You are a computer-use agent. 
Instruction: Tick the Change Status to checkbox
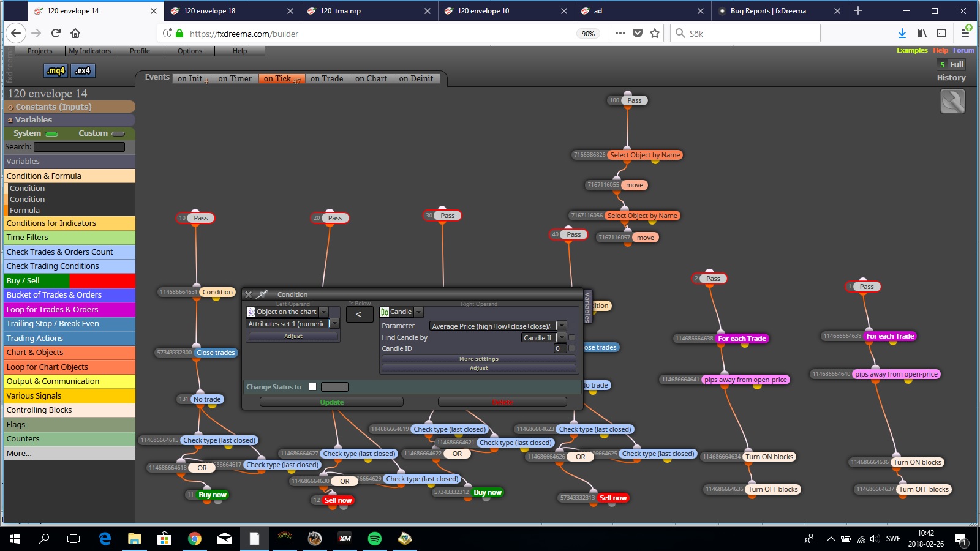[312, 387]
